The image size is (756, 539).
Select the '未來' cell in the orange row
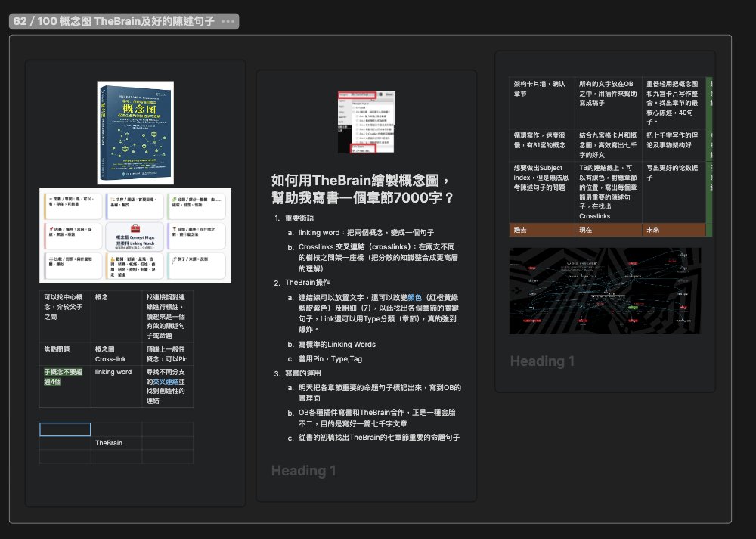click(674, 230)
